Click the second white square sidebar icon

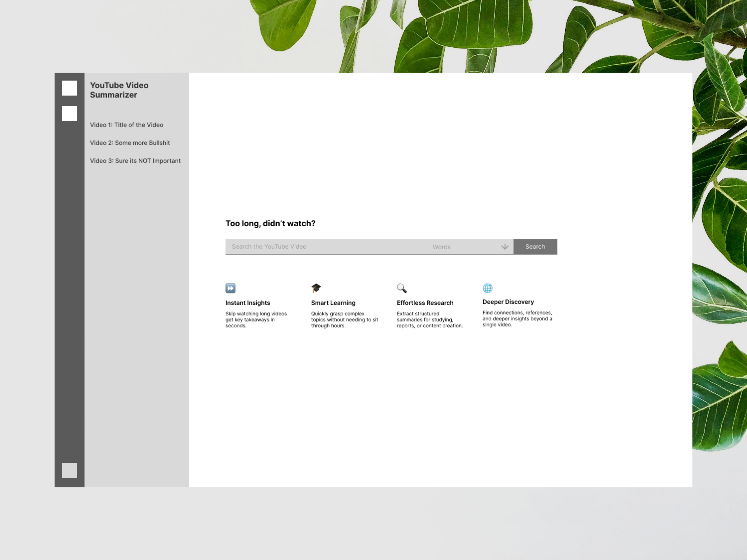click(x=69, y=114)
